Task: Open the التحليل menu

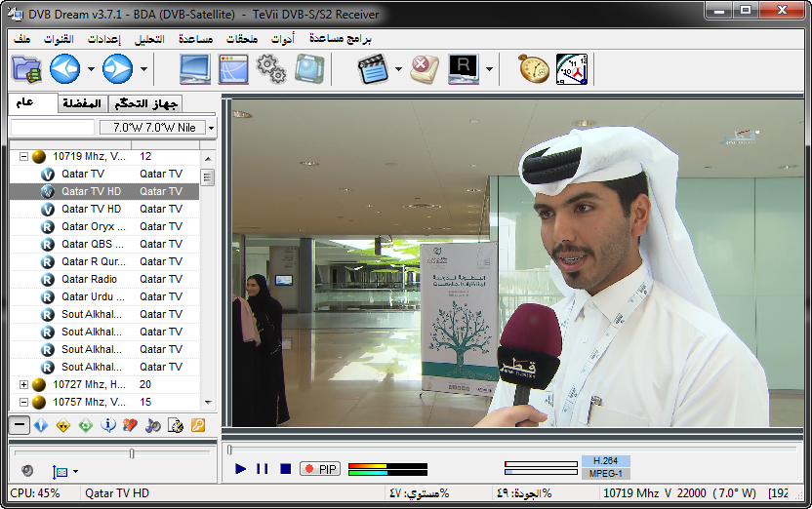Action: (149, 39)
